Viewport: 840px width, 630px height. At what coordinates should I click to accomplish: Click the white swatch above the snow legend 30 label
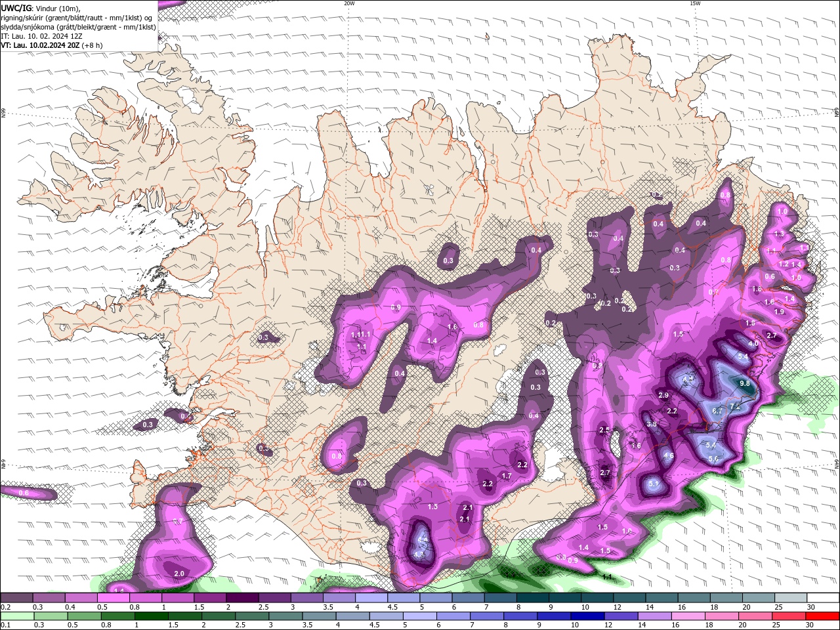pyautogui.click(x=823, y=598)
